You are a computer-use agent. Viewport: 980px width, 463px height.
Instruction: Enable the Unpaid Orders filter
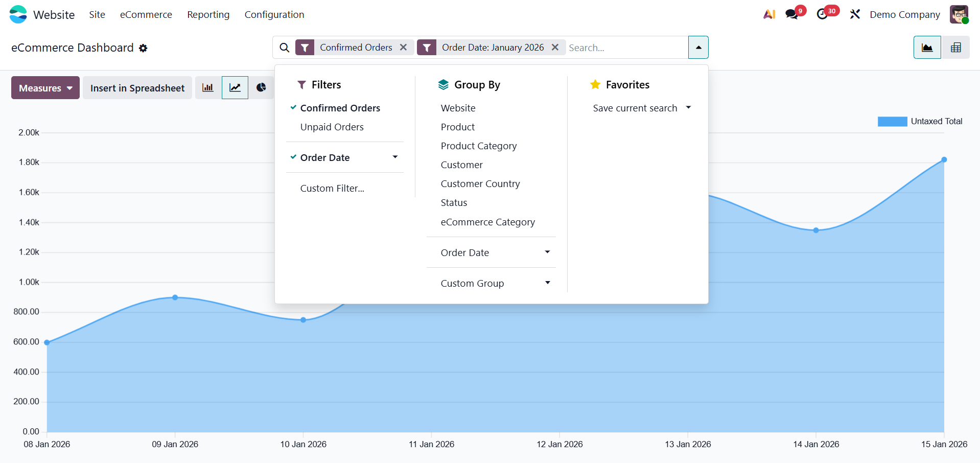pos(332,127)
